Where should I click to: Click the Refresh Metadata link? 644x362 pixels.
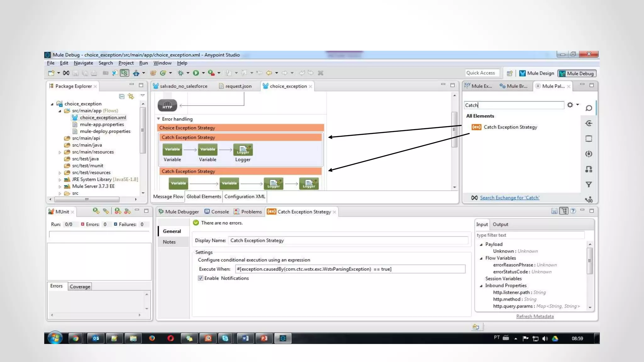535,316
